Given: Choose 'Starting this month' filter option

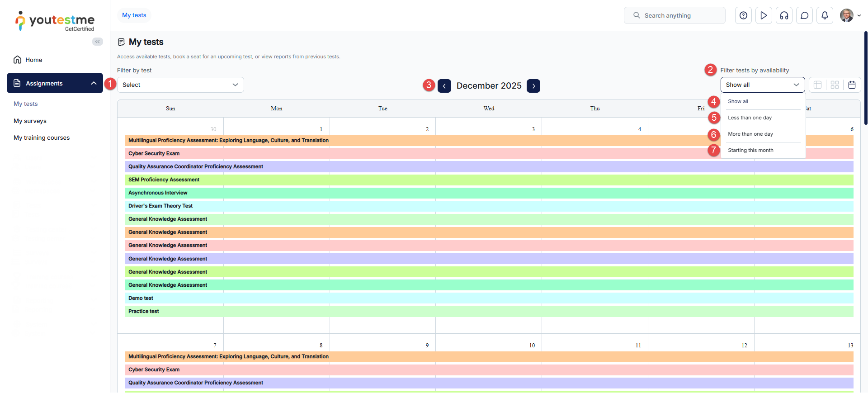Looking at the screenshot, I should [750, 150].
